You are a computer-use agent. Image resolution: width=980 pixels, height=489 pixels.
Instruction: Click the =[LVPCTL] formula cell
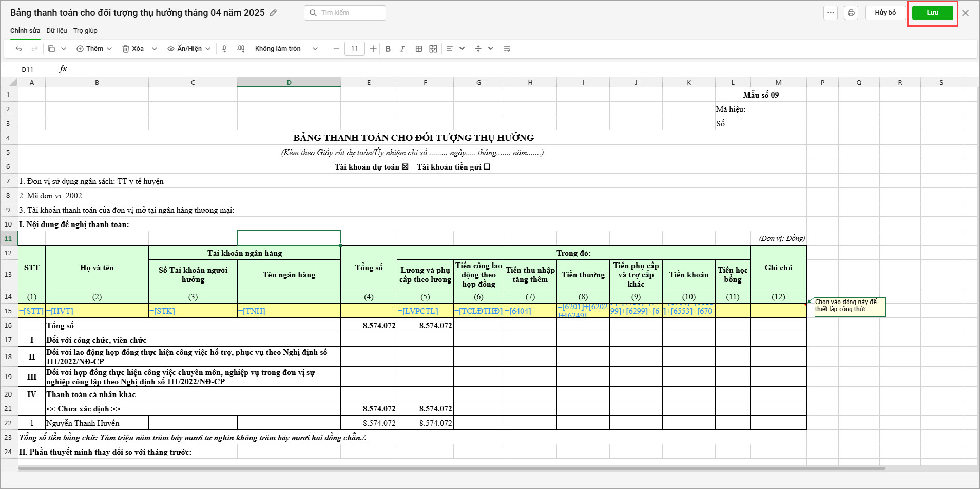click(425, 311)
